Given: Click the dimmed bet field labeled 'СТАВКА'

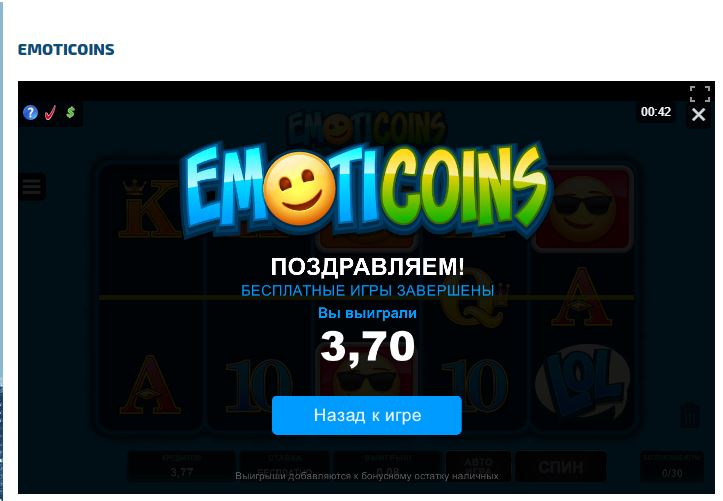Looking at the screenshot, I should pos(284,466).
